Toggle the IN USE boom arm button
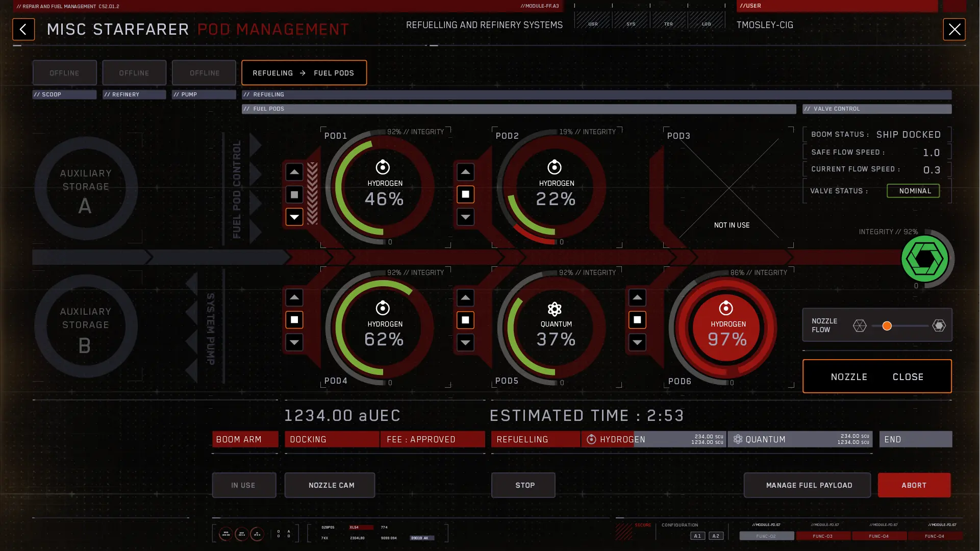 (244, 485)
